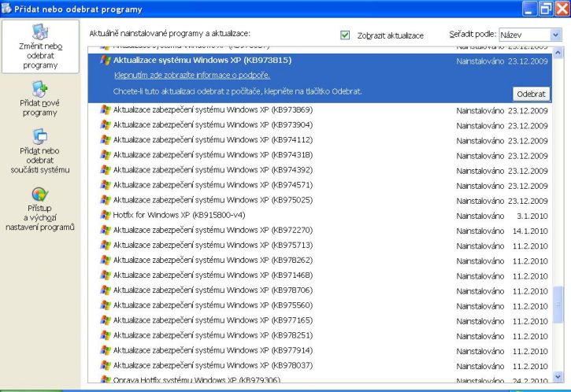The image size is (571, 392).
Task: Click icon beside KB978262 security update
Action: pos(106,261)
